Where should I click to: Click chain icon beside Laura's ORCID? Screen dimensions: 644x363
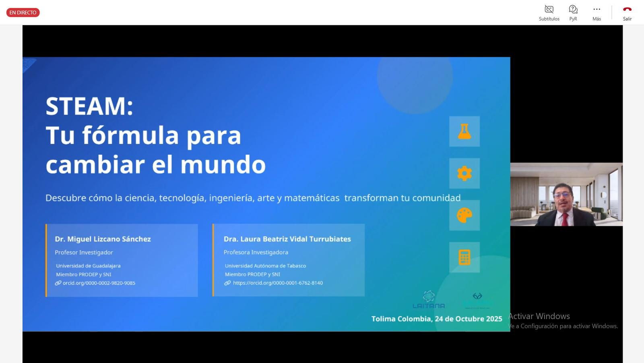[227, 283]
